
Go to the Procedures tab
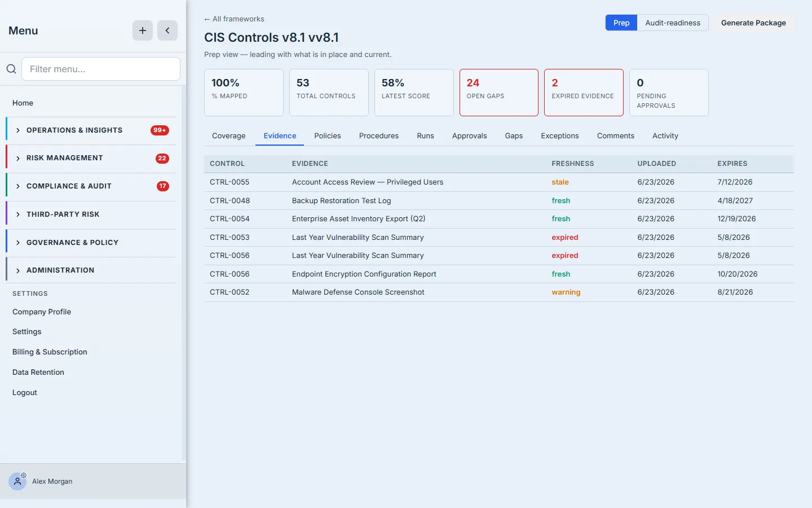pyautogui.click(x=379, y=136)
